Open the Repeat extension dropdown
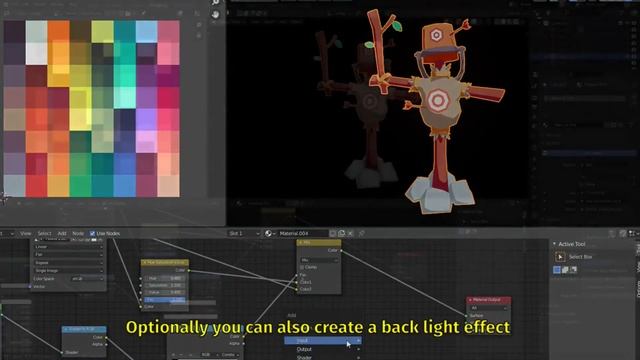Image resolution: width=640 pixels, height=360 pixels. 68,263
